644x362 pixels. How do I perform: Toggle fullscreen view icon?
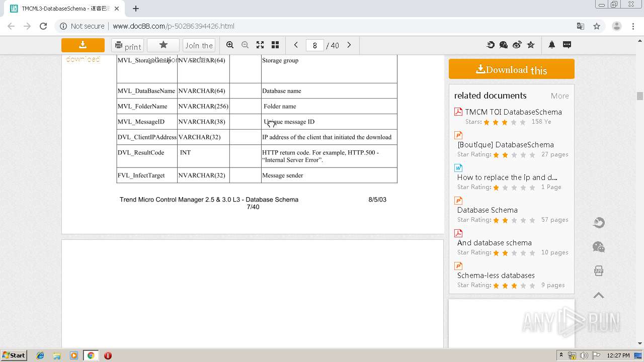tap(260, 45)
